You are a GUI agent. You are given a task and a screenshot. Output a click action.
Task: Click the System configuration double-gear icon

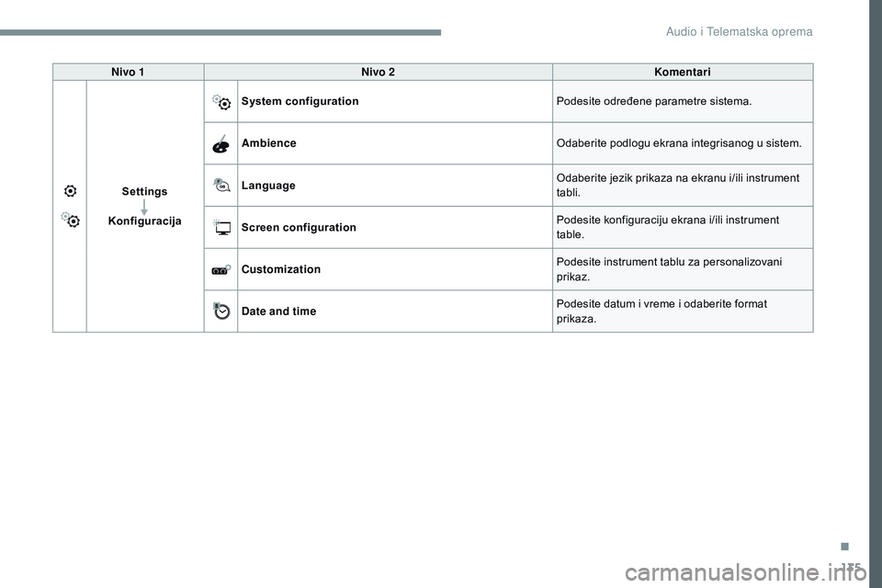coord(221,102)
